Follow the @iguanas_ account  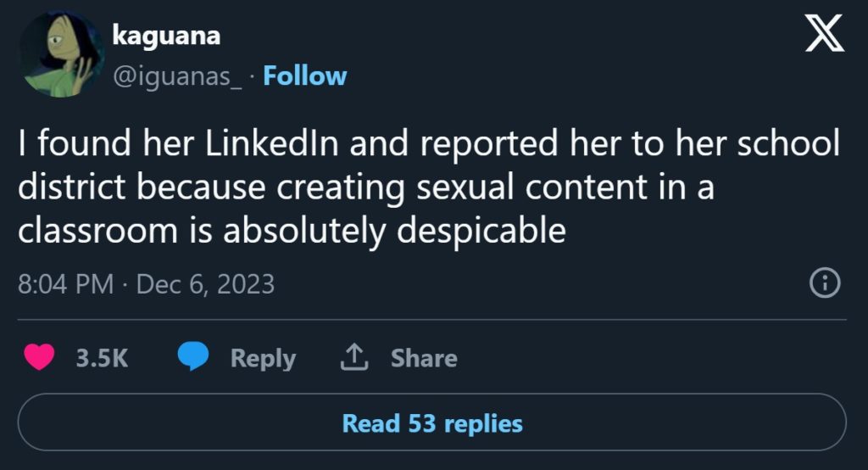pyautogui.click(x=304, y=76)
